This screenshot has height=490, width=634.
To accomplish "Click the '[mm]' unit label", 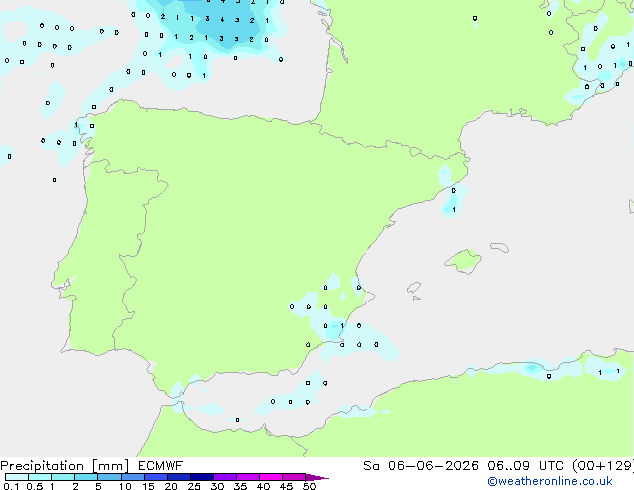I will [110, 466].
